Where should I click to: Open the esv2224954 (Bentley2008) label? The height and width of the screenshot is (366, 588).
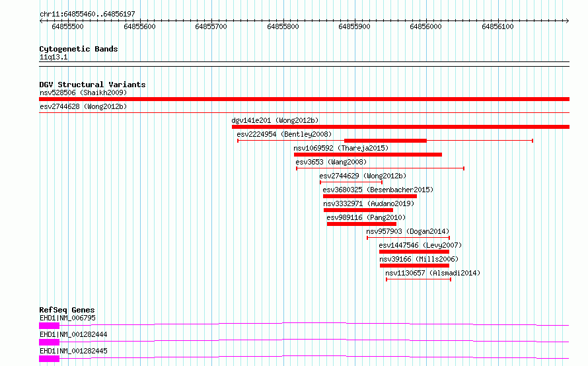pyautogui.click(x=284, y=134)
